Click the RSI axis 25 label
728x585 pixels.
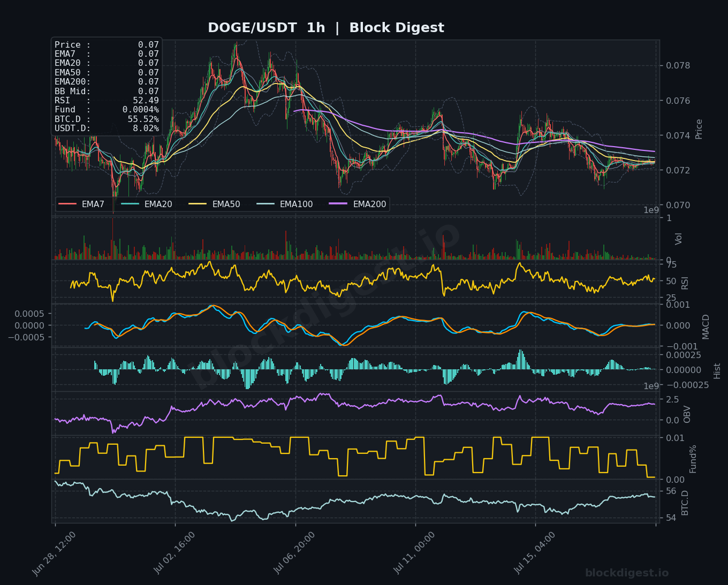[671, 298]
